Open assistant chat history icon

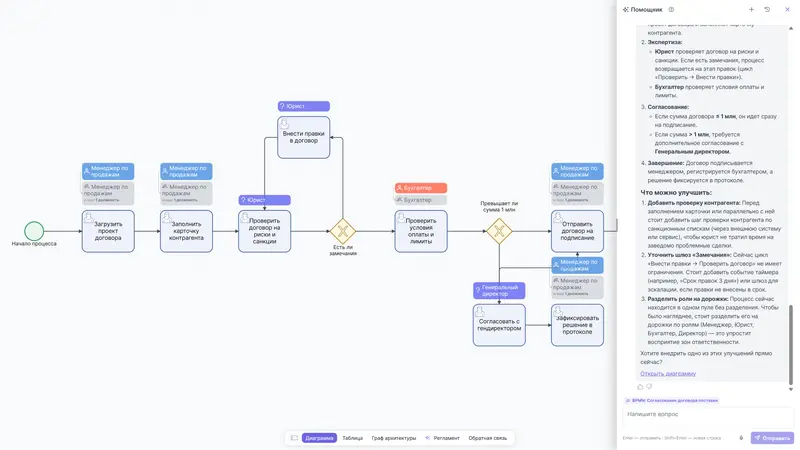[767, 10]
